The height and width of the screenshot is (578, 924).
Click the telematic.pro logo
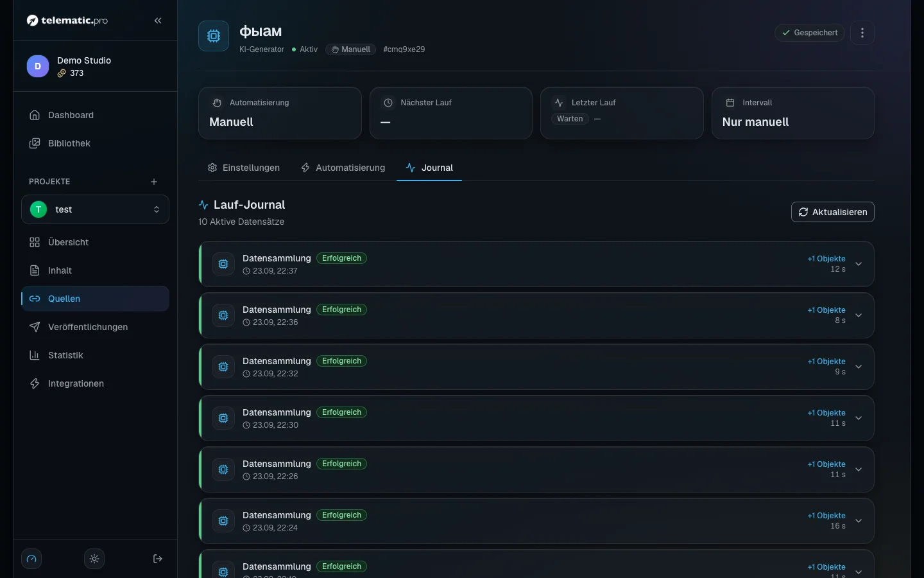67,21
